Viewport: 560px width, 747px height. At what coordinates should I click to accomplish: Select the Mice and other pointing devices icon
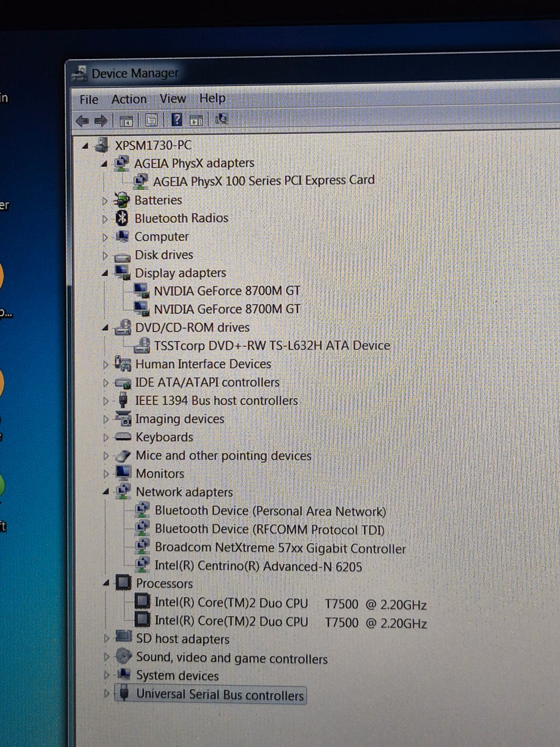coord(123,456)
